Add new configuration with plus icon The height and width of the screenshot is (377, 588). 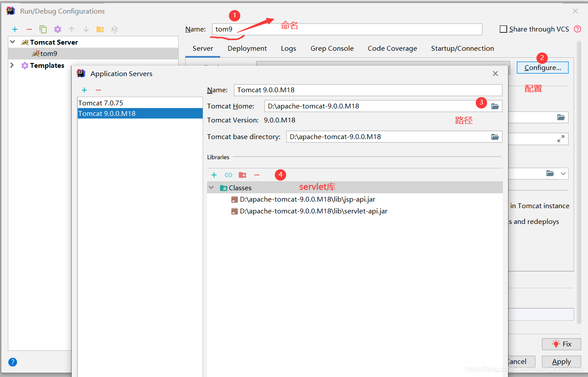[x=15, y=29]
